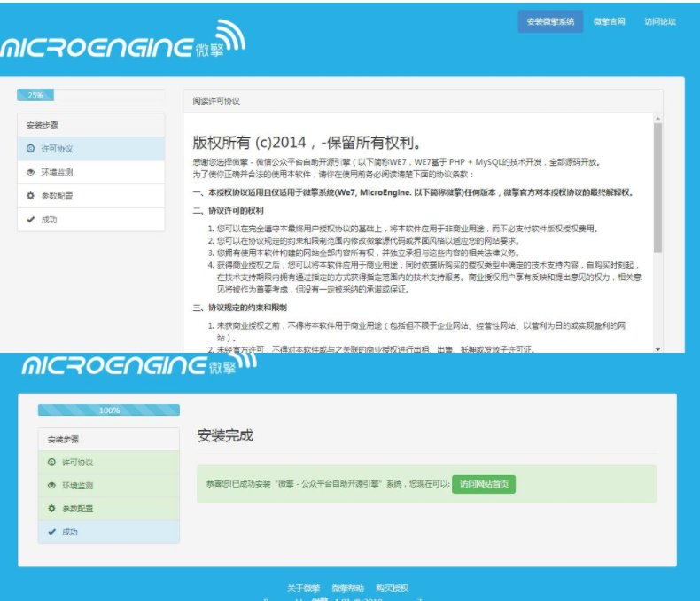Click the 安装微擎系统 button in top navigation
Viewport: 700px width, 601px height.
(550, 21)
